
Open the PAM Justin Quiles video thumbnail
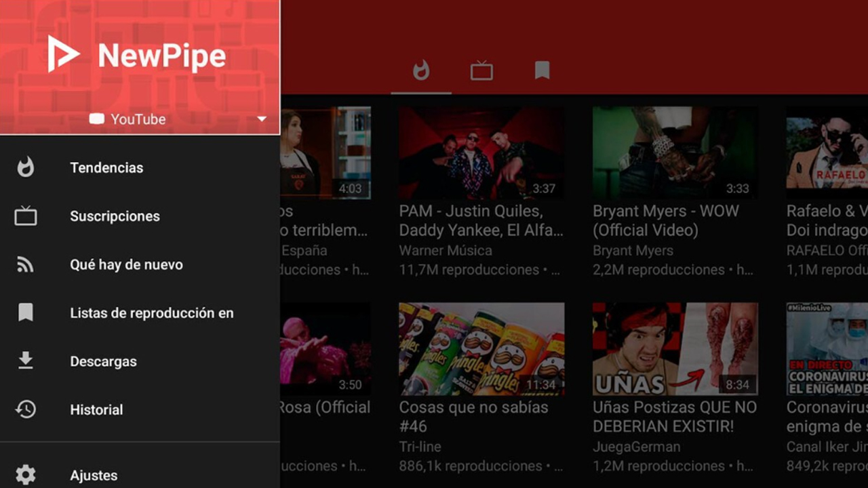tap(481, 152)
